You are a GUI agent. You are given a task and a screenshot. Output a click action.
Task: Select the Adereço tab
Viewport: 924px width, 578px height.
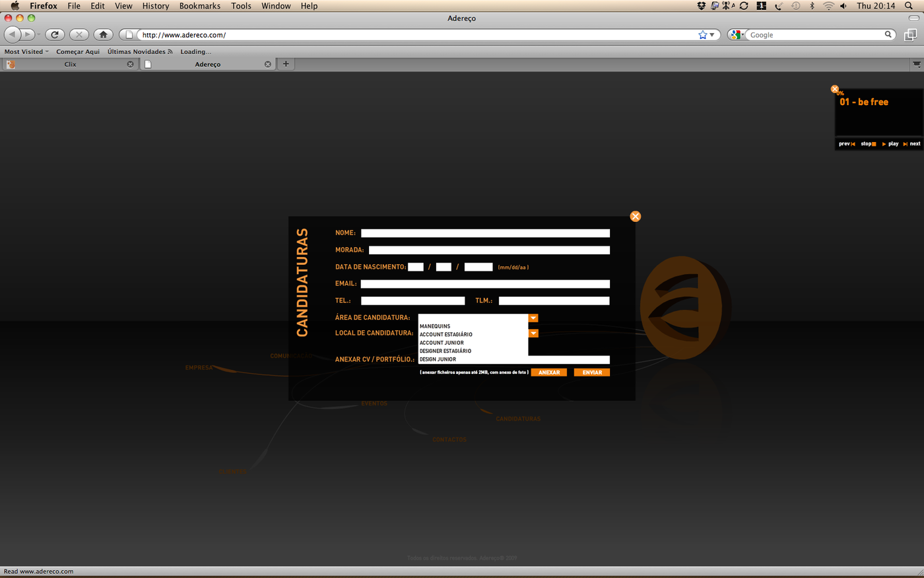tap(207, 64)
